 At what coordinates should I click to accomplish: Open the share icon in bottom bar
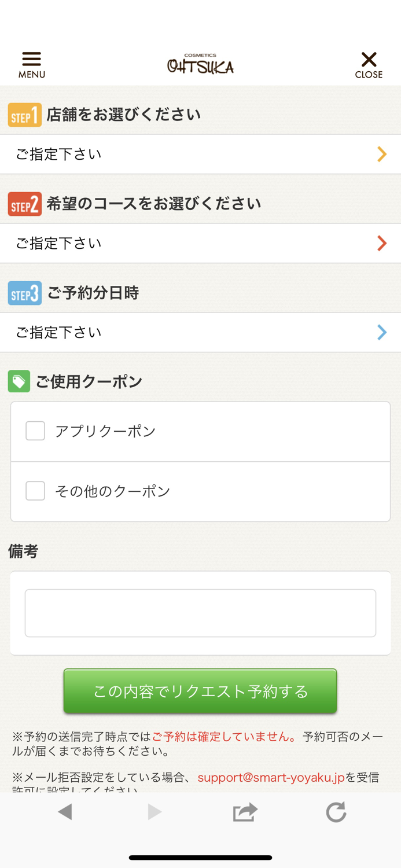pyautogui.click(x=245, y=812)
